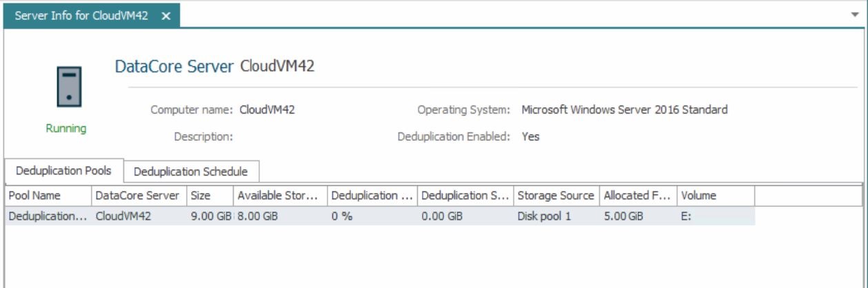Image resolution: width=868 pixels, height=288 pixels.
Task: Click the empty Description field value
Action: 276,136
